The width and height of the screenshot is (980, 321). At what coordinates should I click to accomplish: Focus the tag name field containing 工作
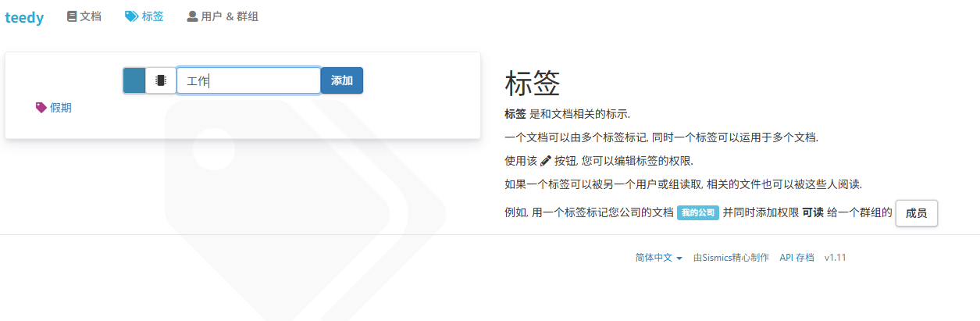(x=248, y=80)
